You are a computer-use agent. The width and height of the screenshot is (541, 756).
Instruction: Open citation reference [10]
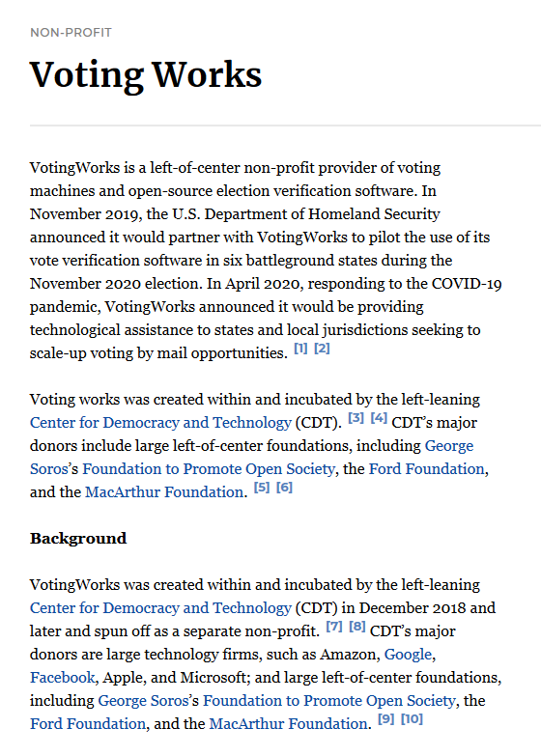412,718
